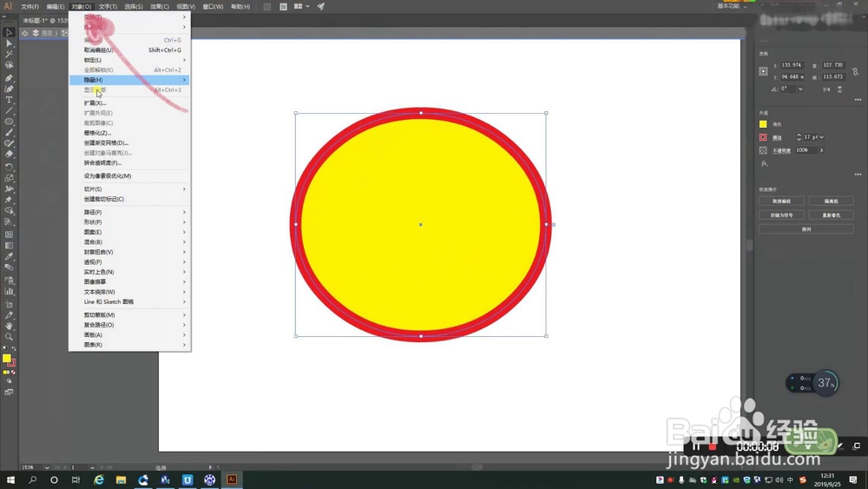Image resolution: width=868 pixels, height=489 pixels.
Task: Select the Eraser tool
Action: coord(9,155)
